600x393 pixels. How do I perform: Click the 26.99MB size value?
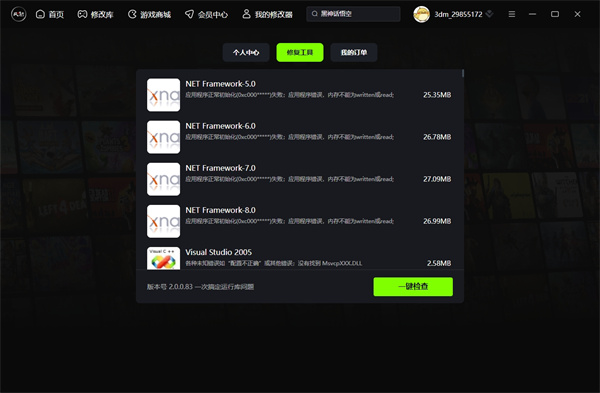pyautogui.click(x=437, y=221)
